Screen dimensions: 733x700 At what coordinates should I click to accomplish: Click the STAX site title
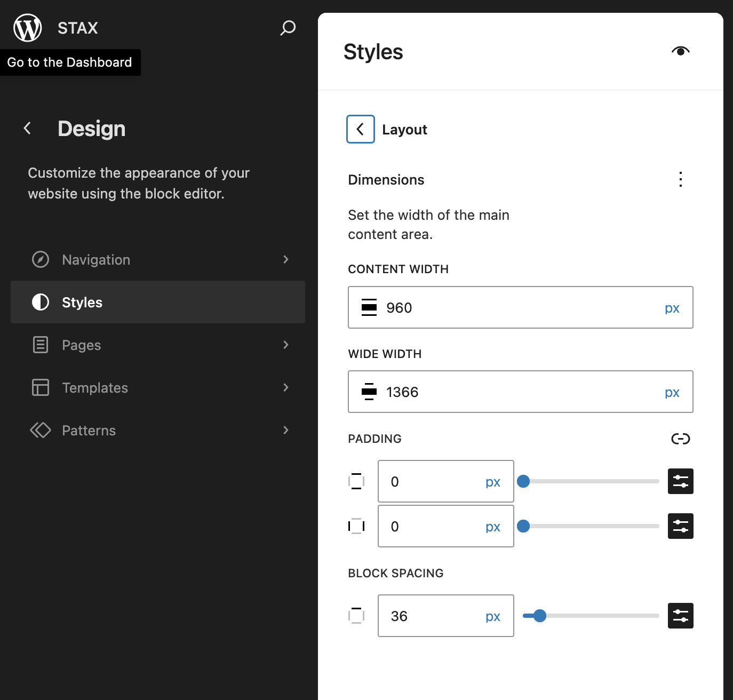[x=78, y=28]
